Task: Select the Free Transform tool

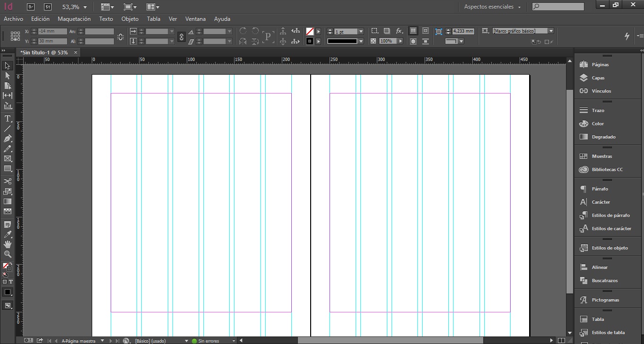Action: coord(8,191)
